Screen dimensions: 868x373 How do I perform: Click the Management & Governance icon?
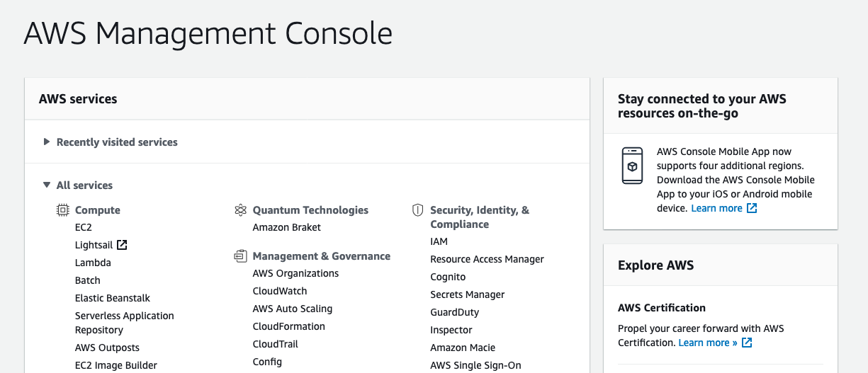coord(240,256)
